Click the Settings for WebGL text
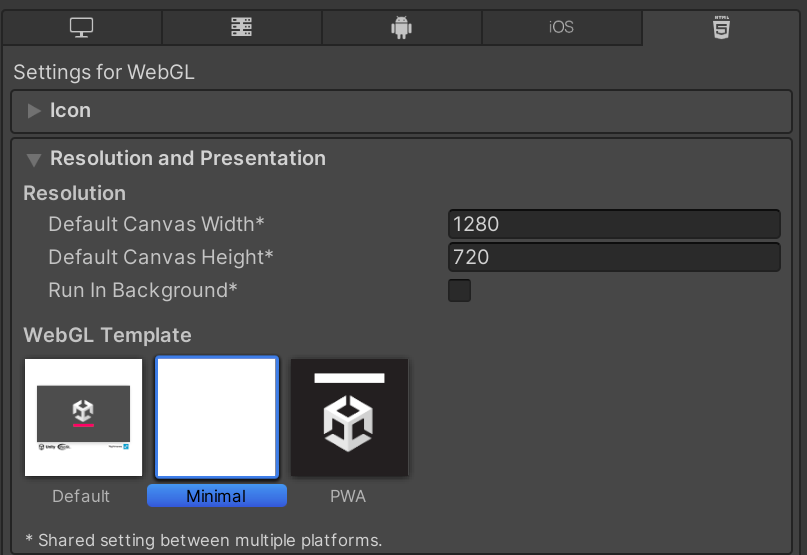The width and height of the screenshot is (807, 555). tap(104, 72)
